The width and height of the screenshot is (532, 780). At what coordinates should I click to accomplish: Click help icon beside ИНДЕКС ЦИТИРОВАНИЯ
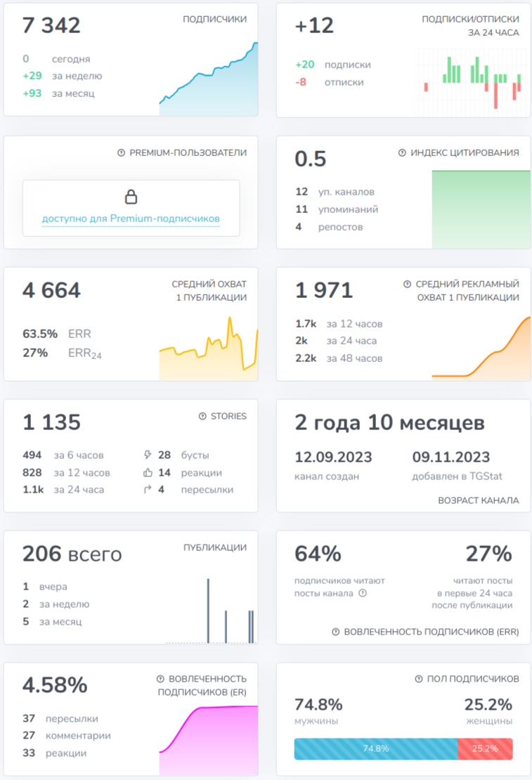pyautogui.click(x=402, y=152)
